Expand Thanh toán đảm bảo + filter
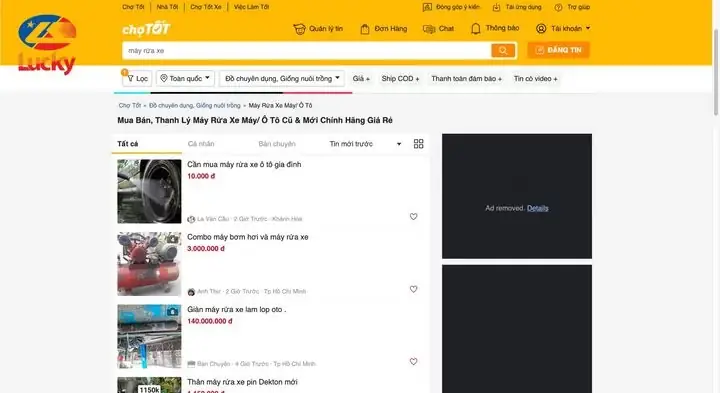Screen dimensions: 720x393 click(x=467, y=79)
